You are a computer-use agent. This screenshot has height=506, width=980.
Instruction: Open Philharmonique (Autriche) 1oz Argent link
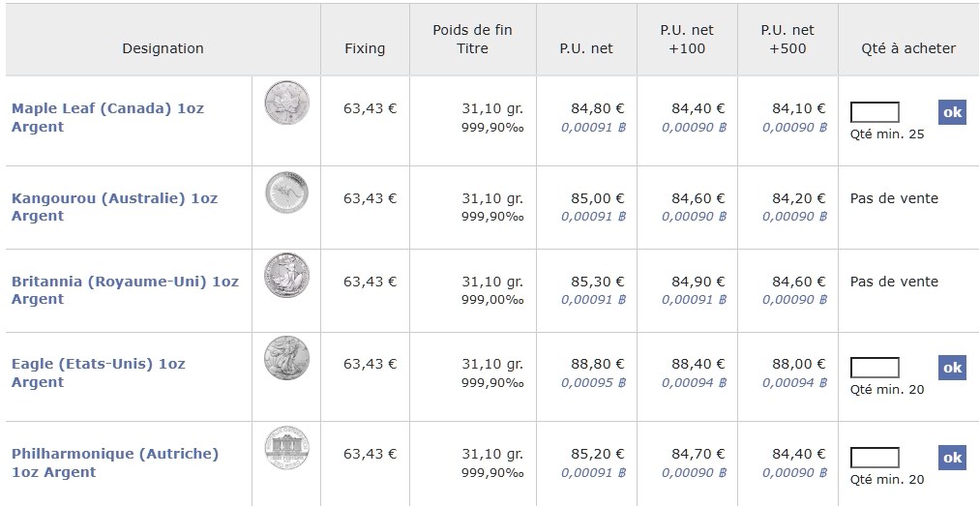[x=114, y=454]
